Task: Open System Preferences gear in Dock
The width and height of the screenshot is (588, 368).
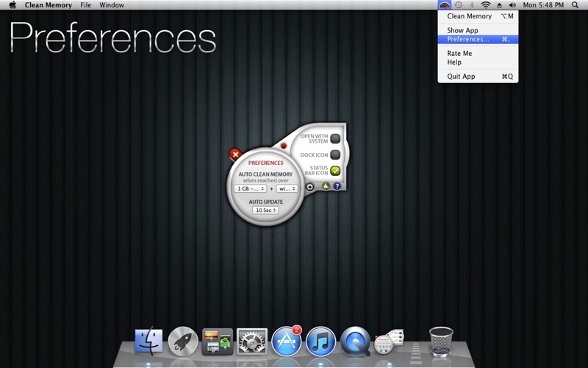Action: pos(252,341)
